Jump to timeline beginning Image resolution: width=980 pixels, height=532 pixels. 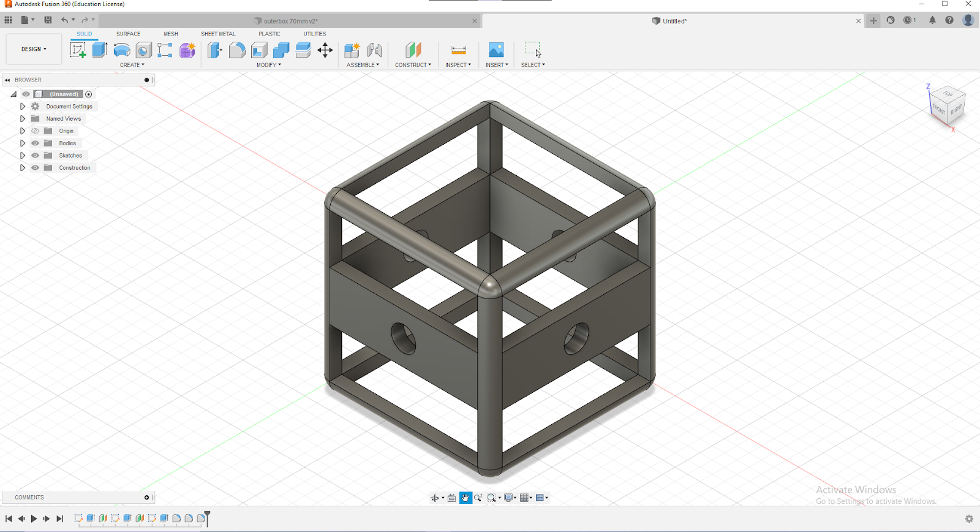(9, 519)
